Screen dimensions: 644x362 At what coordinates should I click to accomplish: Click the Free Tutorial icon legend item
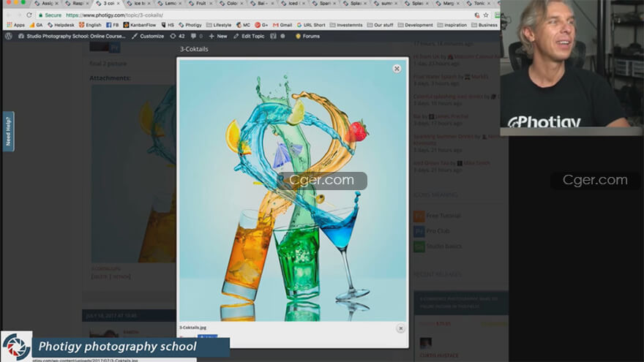click(437, 216)
